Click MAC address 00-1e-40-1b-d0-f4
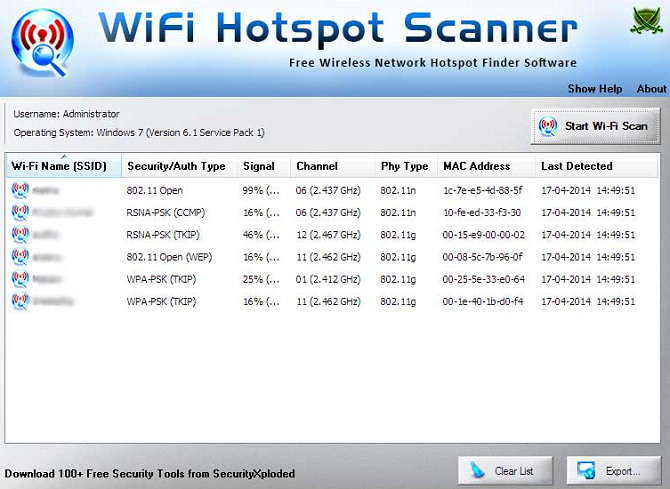The width and height of the screenshot is (670, 489). coord(483,302)
